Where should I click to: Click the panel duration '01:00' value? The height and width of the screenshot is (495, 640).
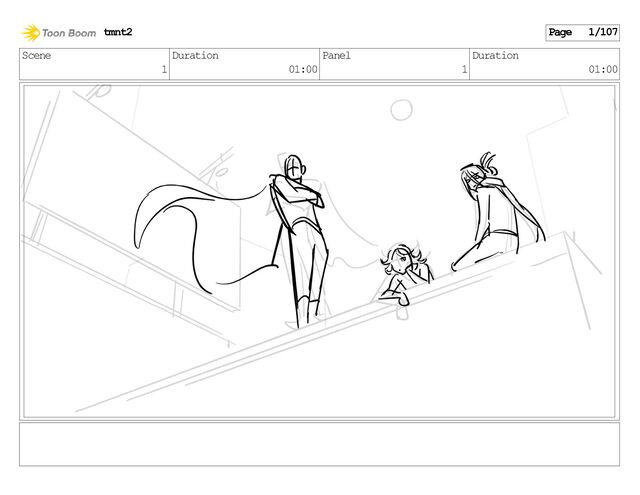[x=603, y=69]
